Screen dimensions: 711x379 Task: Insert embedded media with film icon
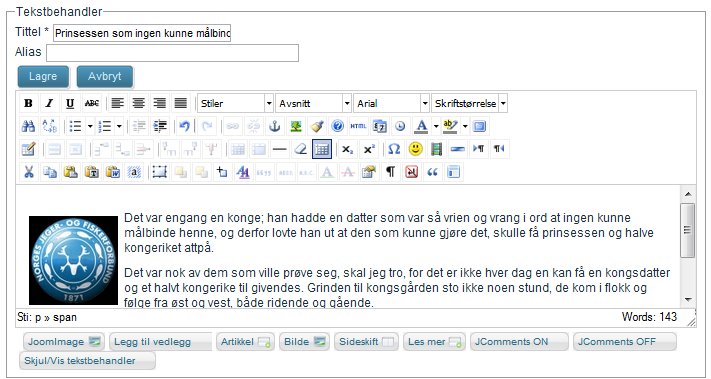pyautogui.click(x=436, y=149)
